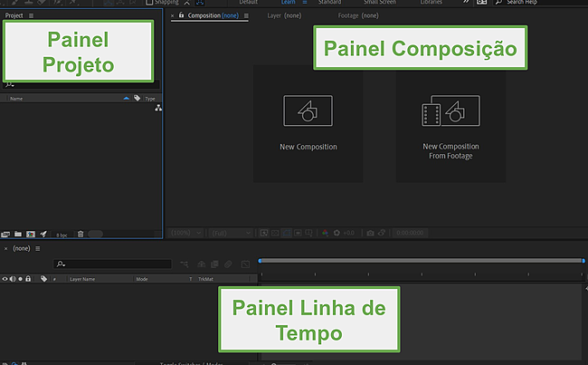Screen dimensions: 588x365
Task: Open the Graph Editor icon in timeline
Action: pyautogui.click(x=245, y=264)
